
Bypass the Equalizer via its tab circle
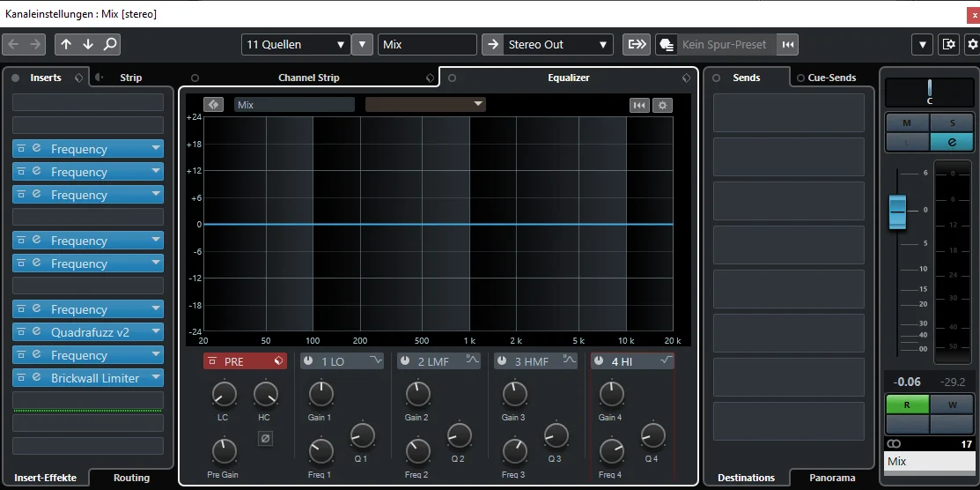(452, 78)
